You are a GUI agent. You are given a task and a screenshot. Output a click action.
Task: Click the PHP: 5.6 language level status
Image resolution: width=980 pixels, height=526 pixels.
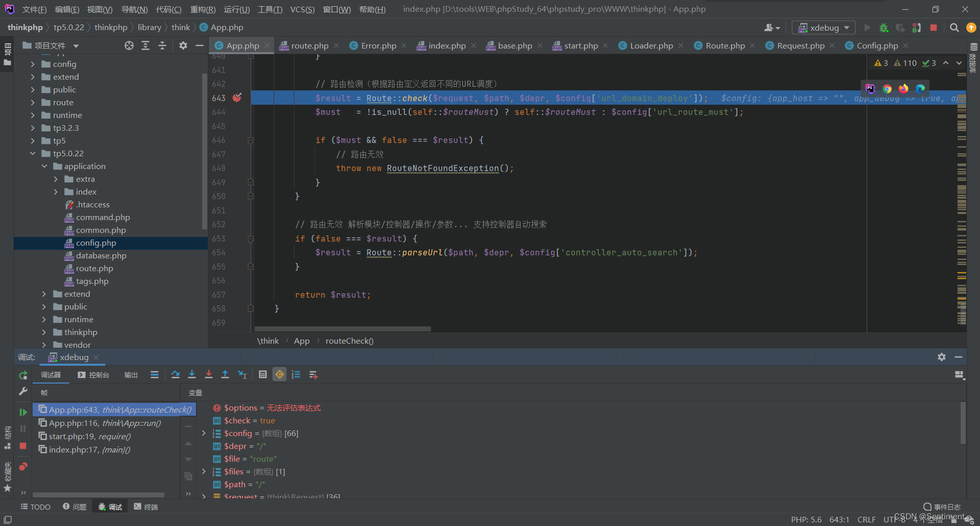806,519
